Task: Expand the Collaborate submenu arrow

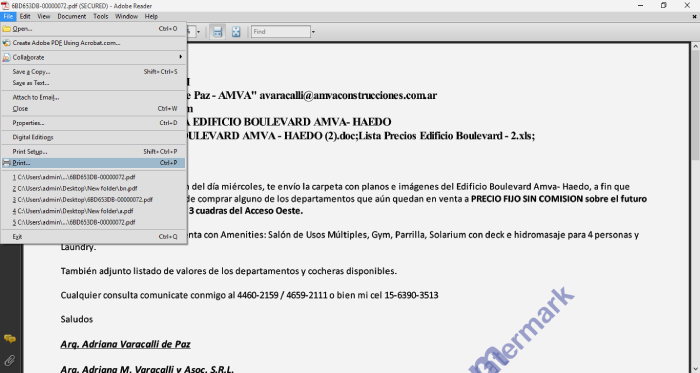Action: (x=180, y=57)
